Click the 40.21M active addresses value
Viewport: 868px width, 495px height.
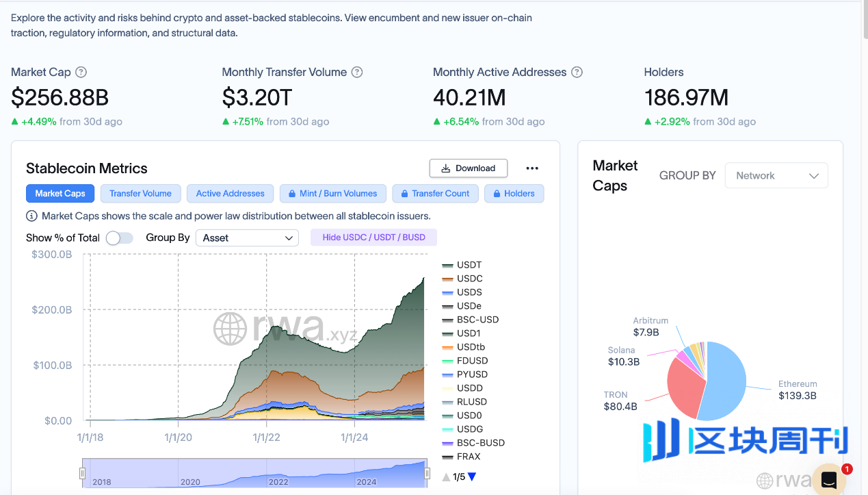469,98
